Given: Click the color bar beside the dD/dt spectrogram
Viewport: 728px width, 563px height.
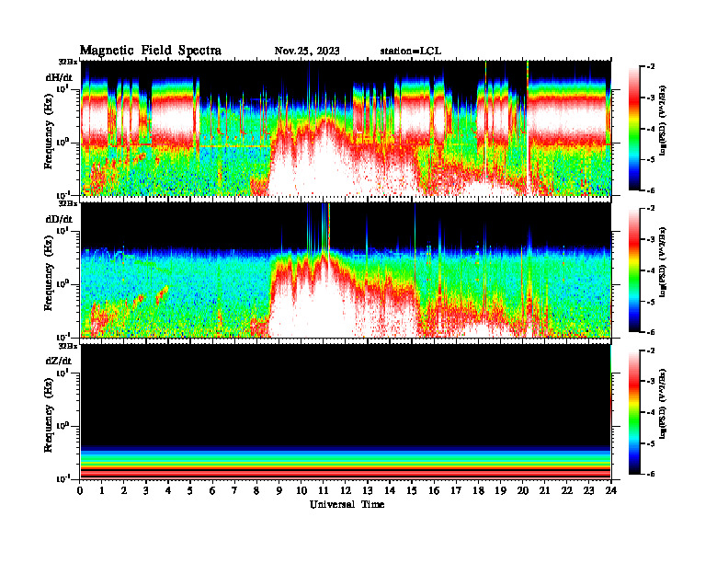Looking at the screenshot, I should coord(634,270).
